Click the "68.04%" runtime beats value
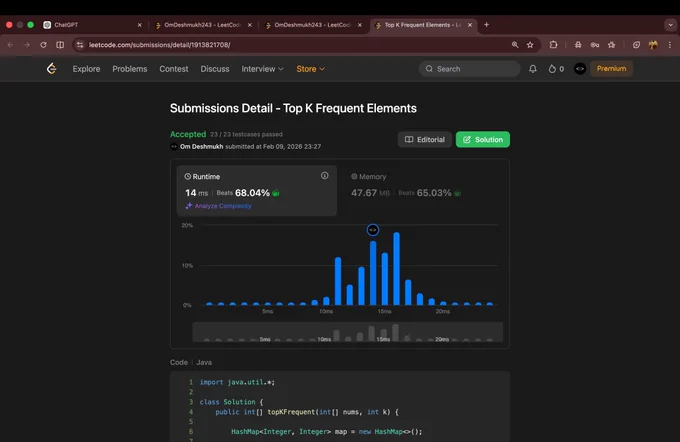Image resolution: width=680 pixels, height=442 pixels. (x=252, y=193)
